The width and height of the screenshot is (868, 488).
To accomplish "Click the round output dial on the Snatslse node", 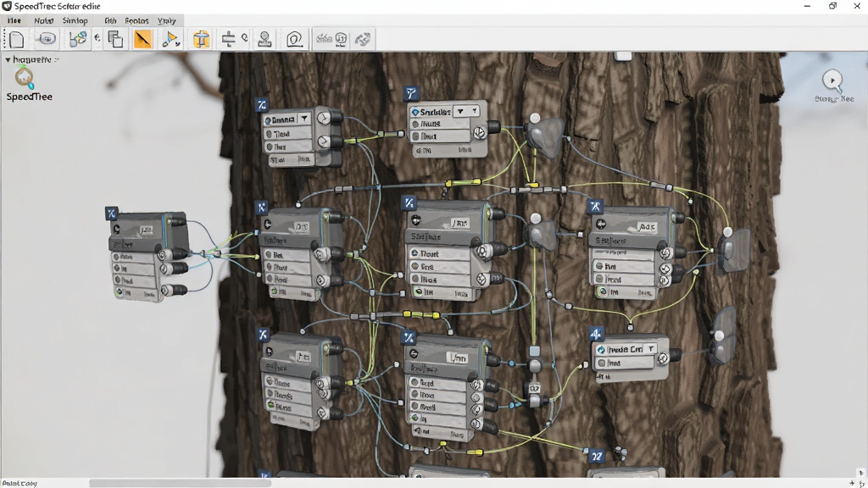I will click(x=480, y=133).
